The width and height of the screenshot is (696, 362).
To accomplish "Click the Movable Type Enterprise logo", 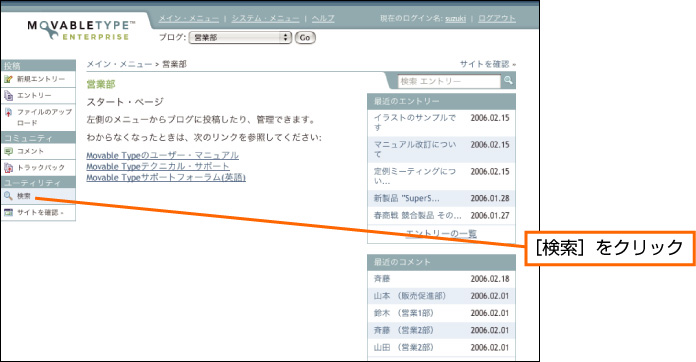I will pos(81,30).
